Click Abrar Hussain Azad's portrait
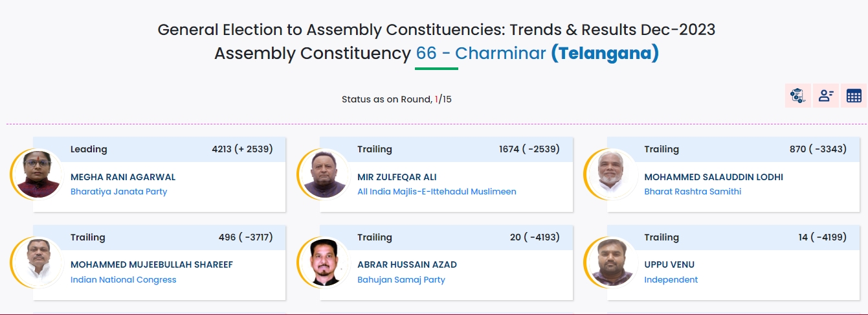 324,262
